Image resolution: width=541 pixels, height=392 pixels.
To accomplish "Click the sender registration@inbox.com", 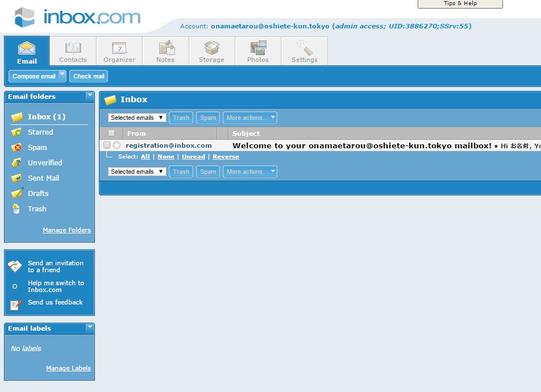I will coord(169,145).
